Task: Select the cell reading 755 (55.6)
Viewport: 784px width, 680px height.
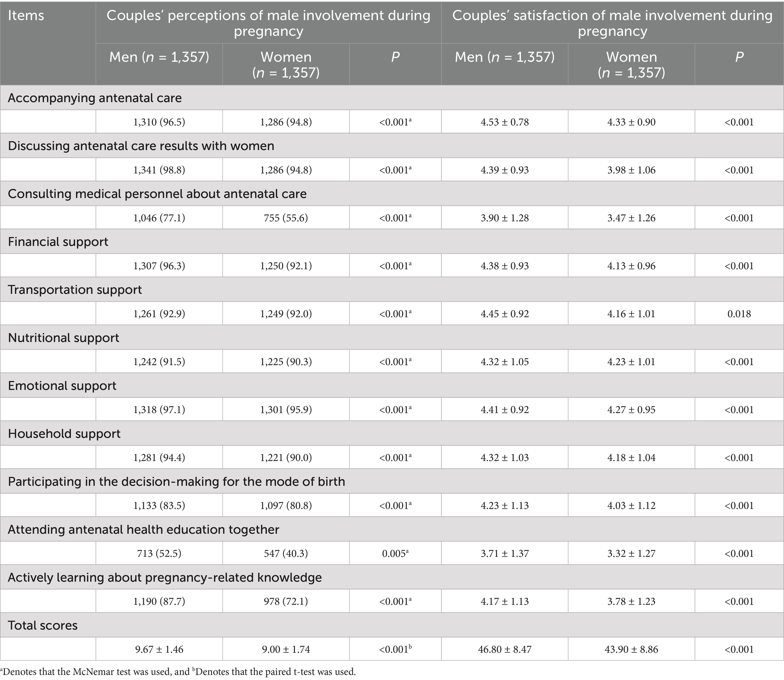Action: (285, 218)
